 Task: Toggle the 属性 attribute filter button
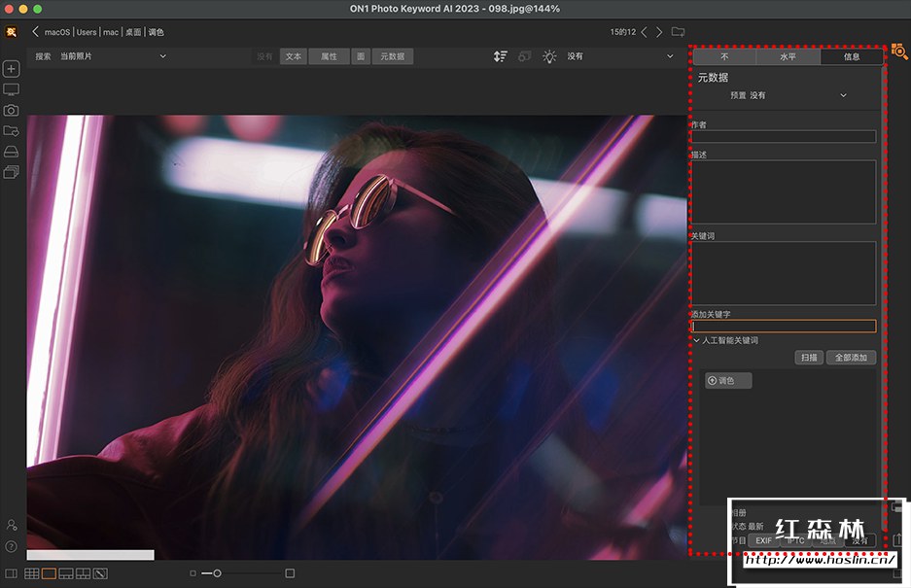329,56
